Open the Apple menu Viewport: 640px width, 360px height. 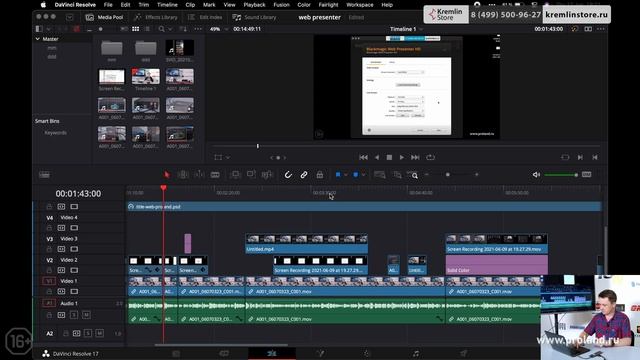click(43, 5)
